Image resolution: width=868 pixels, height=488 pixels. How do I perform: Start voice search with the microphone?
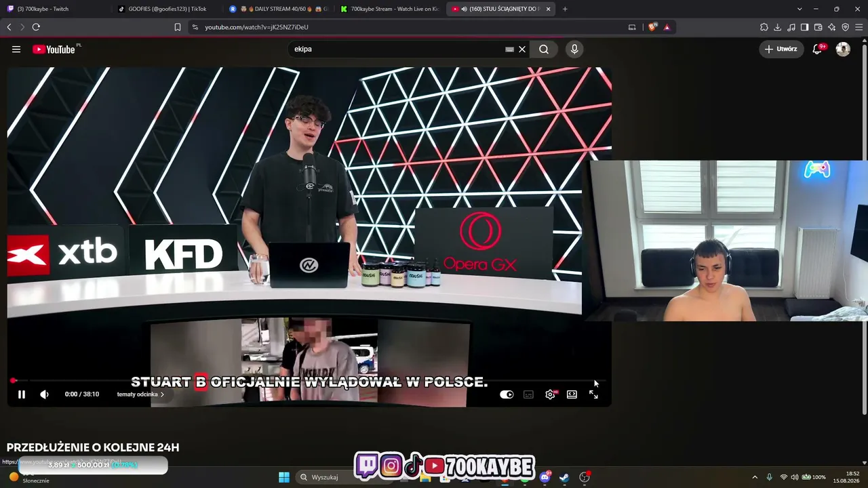[x=574, y=49]
